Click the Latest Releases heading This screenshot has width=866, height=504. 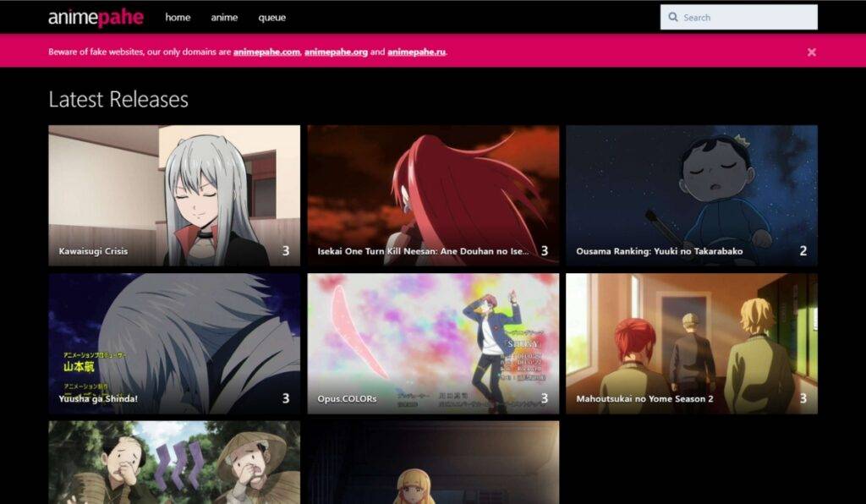click(x=118, y=100)
